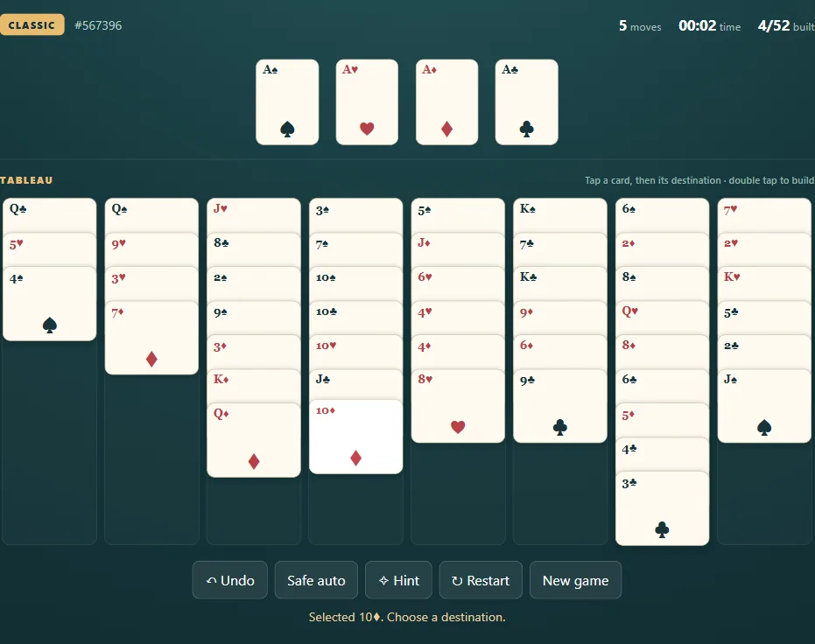Click the 7 of Spades card

point(356,249)
